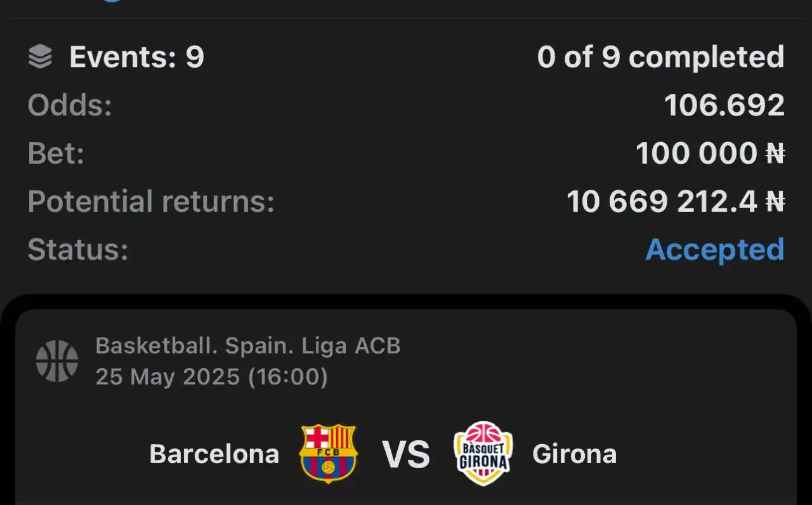Tap potential returns 10 669 212.4 ₦
This screenshot has height=505, width=812.
(676, 202)
